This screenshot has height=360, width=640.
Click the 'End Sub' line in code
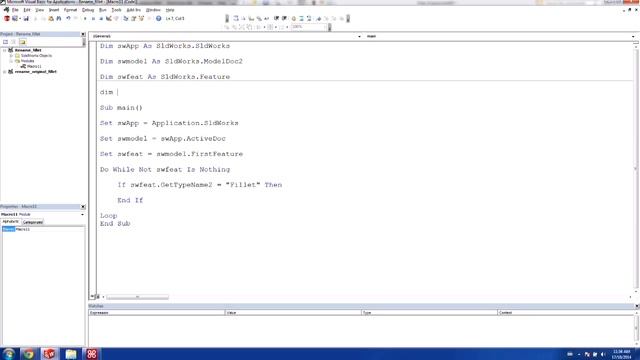tap(115, 224)
